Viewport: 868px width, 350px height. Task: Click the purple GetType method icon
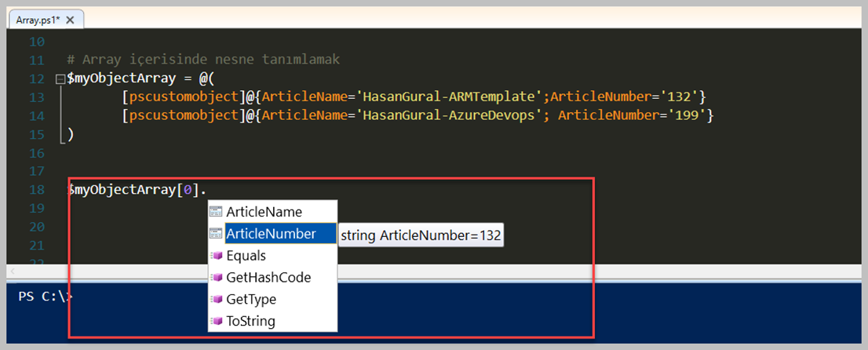click(216, 300)
